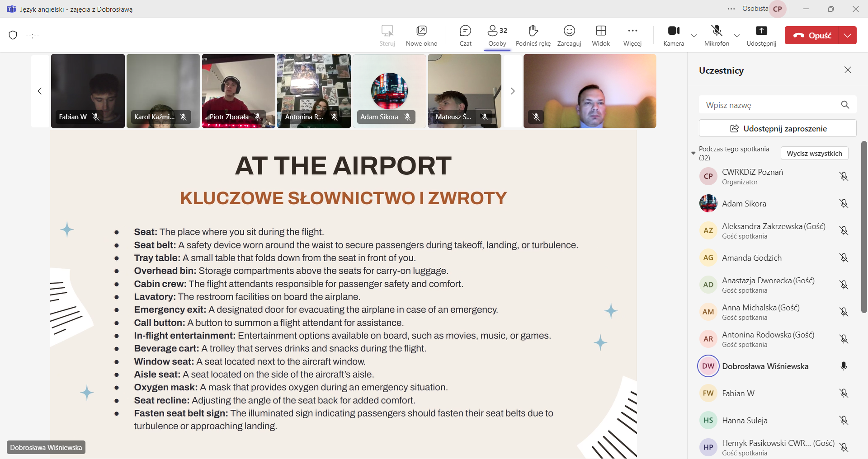Select the own camera preview tile

pos(590,91)
